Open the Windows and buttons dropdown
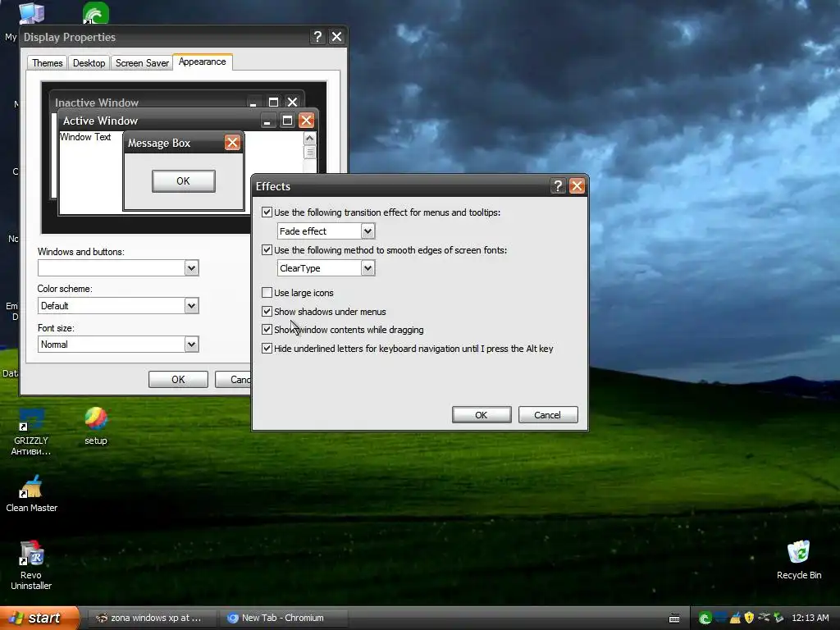Image resolution: width=840 pixels, height=630 pixels. [x=192, y=268]
